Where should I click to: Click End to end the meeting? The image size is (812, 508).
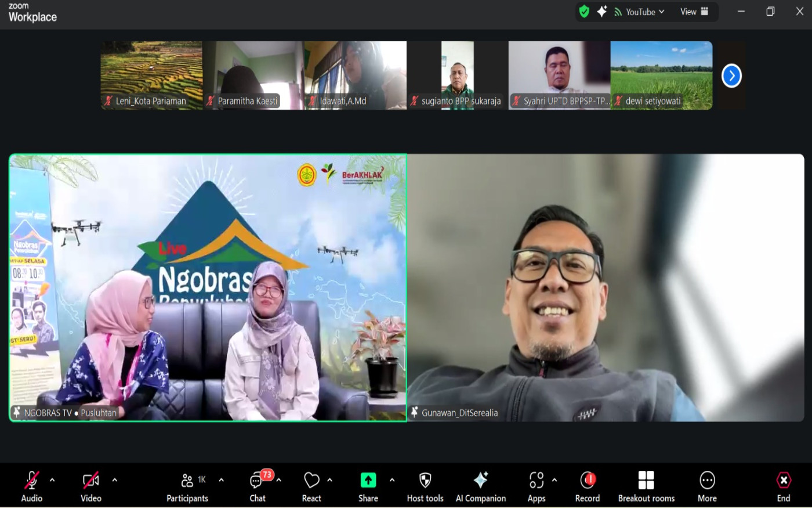783,485
